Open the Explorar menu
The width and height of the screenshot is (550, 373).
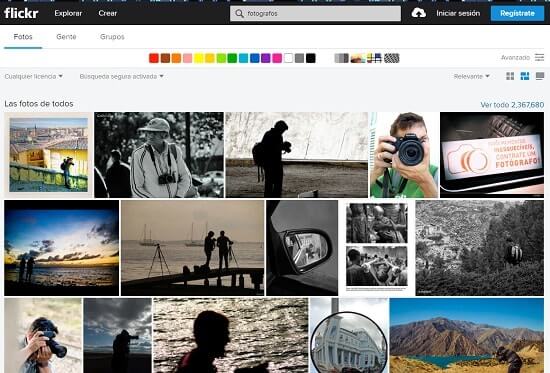[x=68, y=13]
